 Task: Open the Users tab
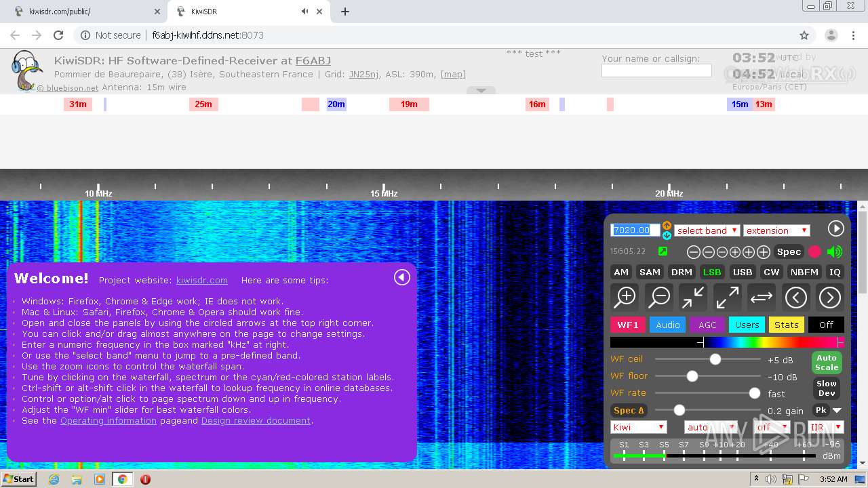pyautogui.click(x=747, y=325)
